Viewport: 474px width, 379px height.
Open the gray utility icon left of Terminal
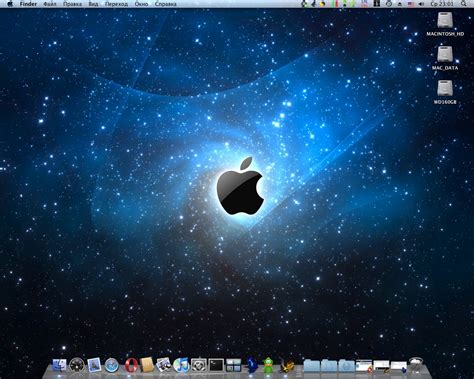click(199, 366)
